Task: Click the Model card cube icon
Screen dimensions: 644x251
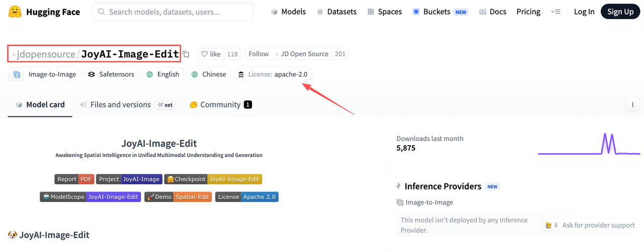Action: (x=19, y=105)
